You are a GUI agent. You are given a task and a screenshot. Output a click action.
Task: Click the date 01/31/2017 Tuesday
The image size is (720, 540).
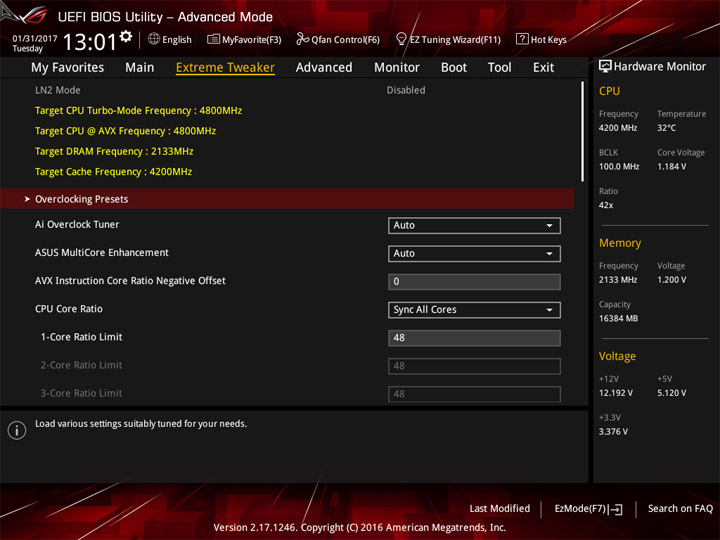click(x=34, y=43)
